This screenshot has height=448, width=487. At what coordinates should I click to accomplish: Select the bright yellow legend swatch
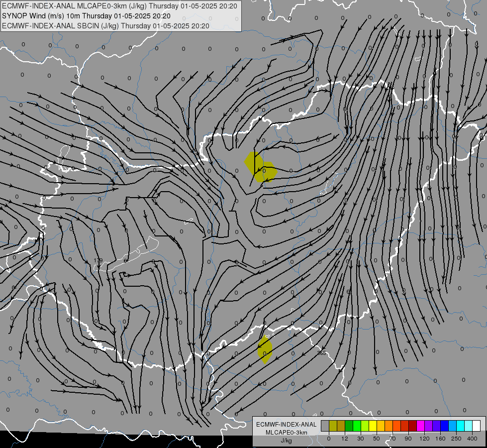[373, 426]
